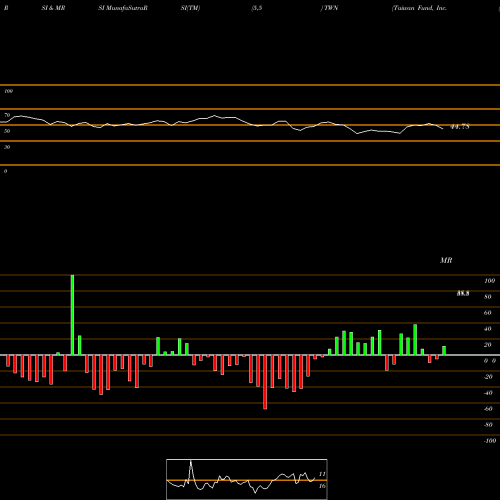Click the '70' level label on RSI axis
500x500 pixels.
(x=7, y=115)
